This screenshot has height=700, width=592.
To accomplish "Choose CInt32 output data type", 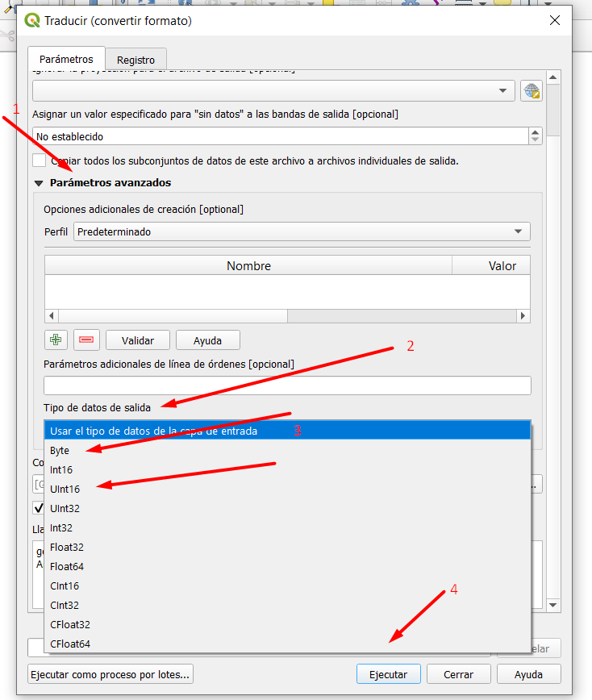I will tap(287, 605).
